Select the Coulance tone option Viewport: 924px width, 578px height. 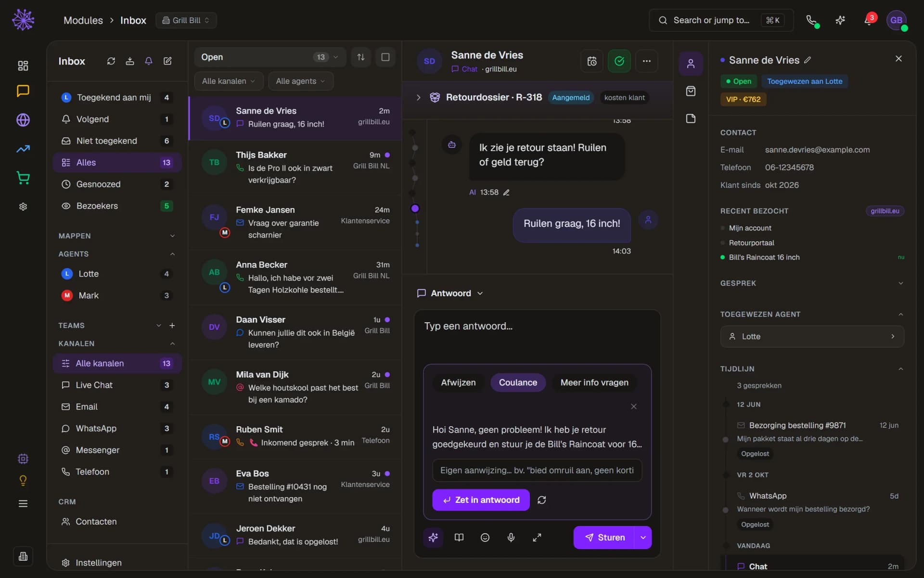[518, 382]
